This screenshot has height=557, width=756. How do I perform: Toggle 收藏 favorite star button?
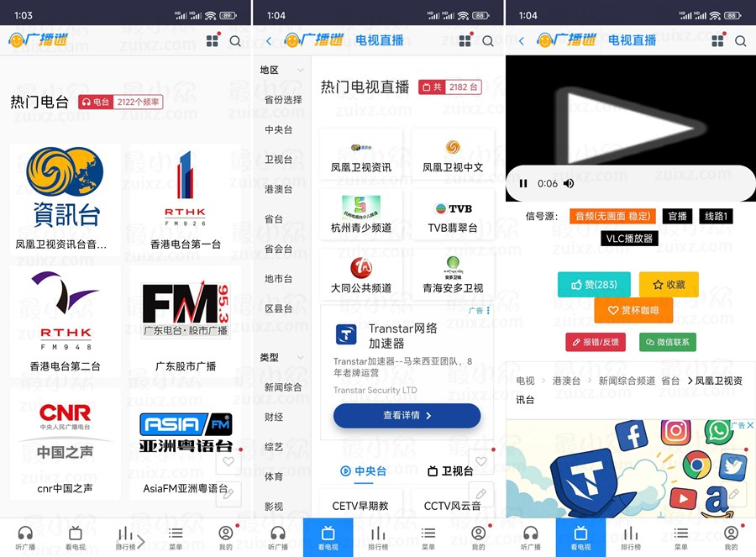click(x=669, y=285)
